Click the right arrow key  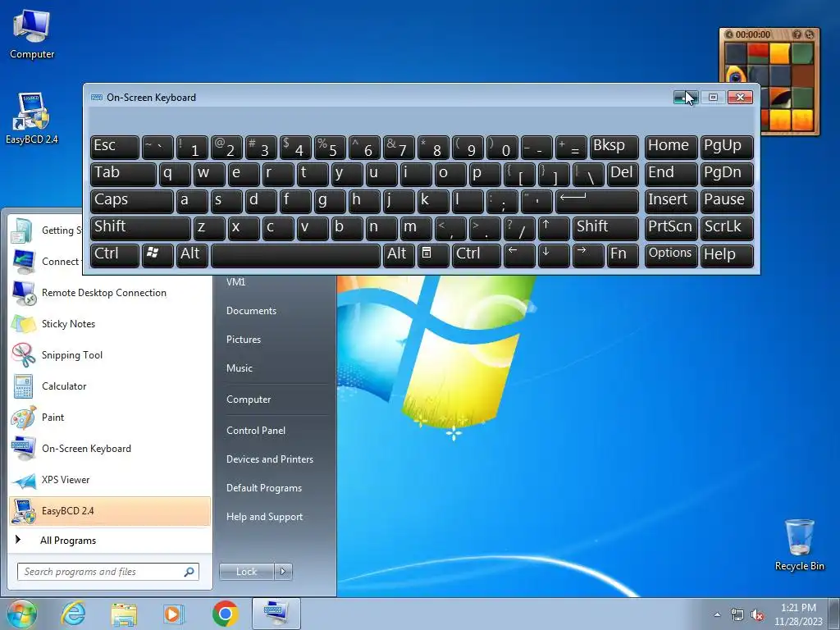tap(588, 254)
